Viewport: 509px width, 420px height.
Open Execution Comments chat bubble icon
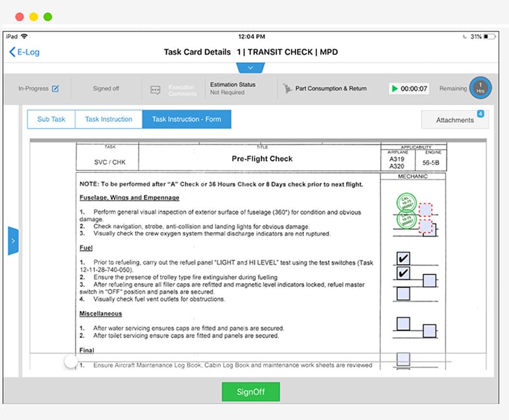[155, 90]
